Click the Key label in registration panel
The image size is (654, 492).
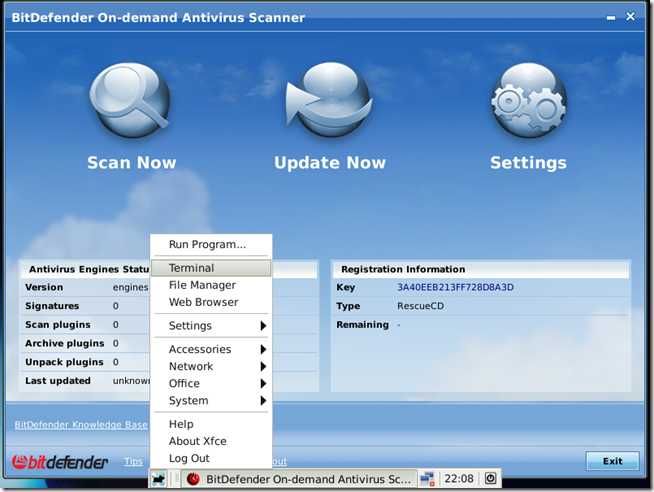coord(346,287)
